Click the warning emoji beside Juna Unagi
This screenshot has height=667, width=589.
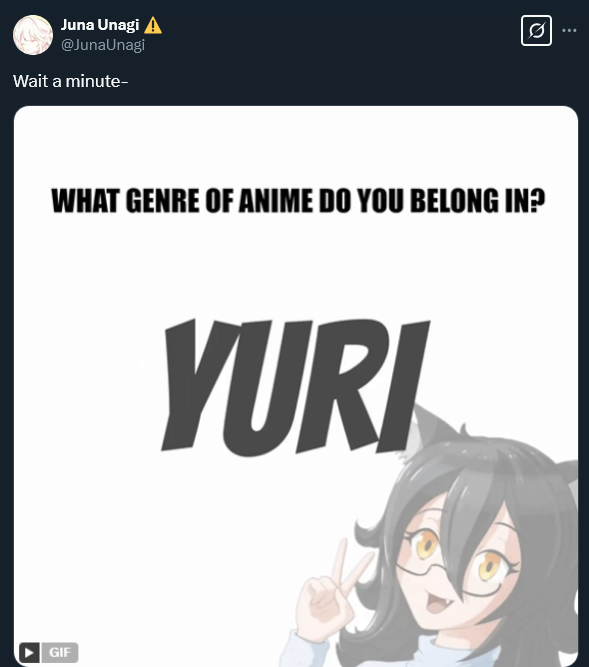153,25
